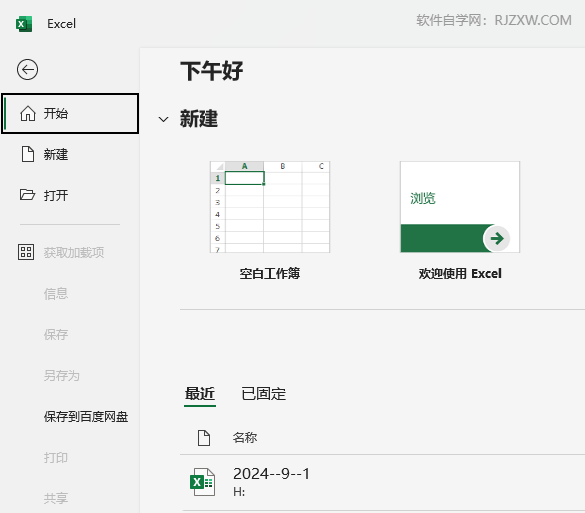The height and width of the screenshot is (513, 585).
Task: Choose 保存到百度网盘 option
Action: coord(86,416)
